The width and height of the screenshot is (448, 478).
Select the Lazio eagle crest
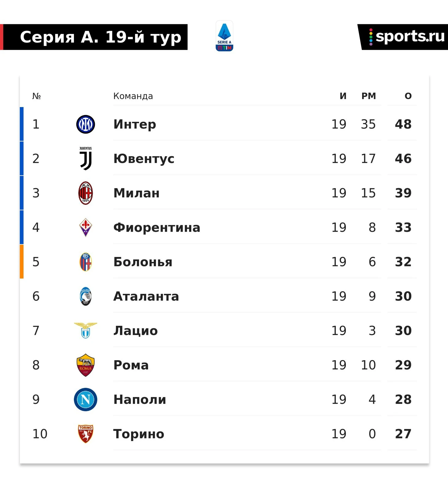86,330
